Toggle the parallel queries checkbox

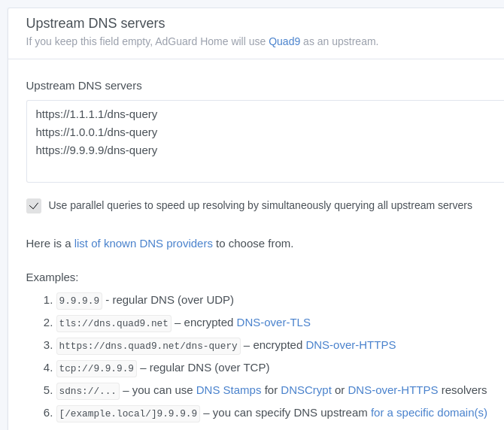click(x=34, y=206)
